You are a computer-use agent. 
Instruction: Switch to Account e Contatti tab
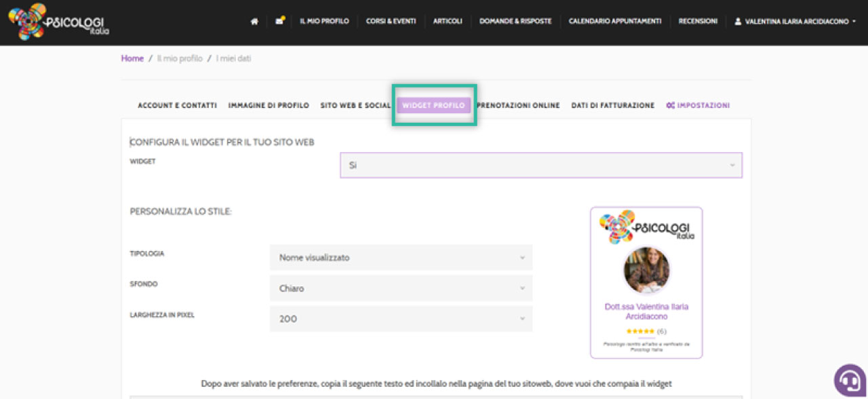[177, 106]
